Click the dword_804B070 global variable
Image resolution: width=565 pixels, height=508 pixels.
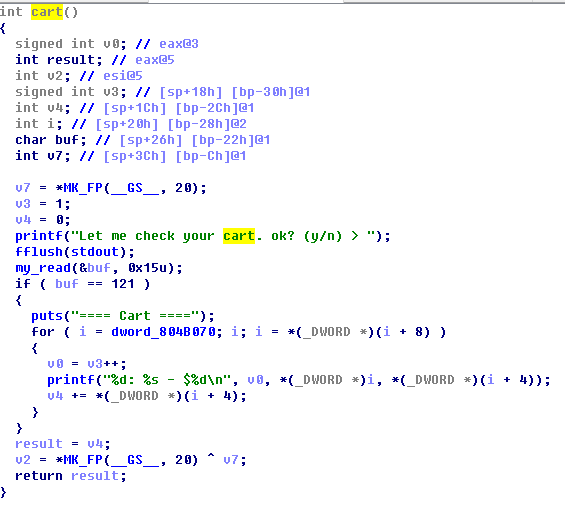coord(163,331)
